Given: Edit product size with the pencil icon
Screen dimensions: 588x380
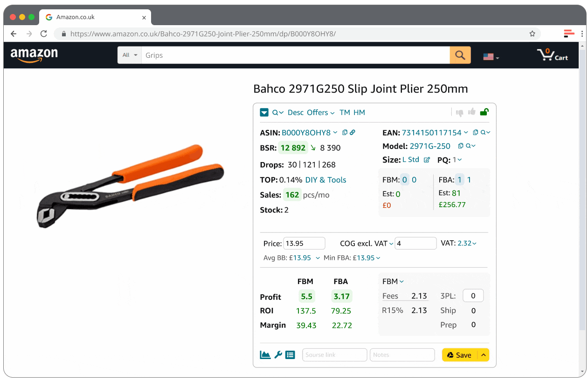Looking at the screenshot, I should coord(427,160).
